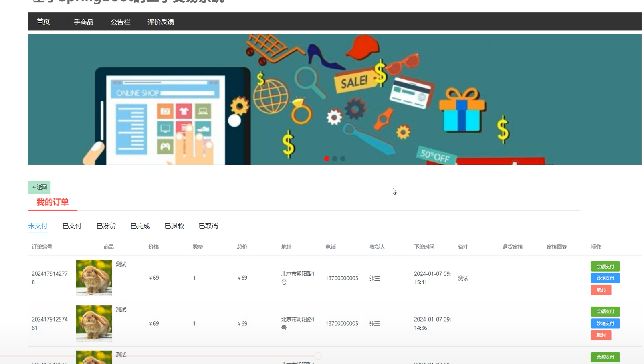The width and height of the screenshot is (644, 364).
Task: Click the 我的订单 heading
Action: pyautogui.click(x=52, y=202)
